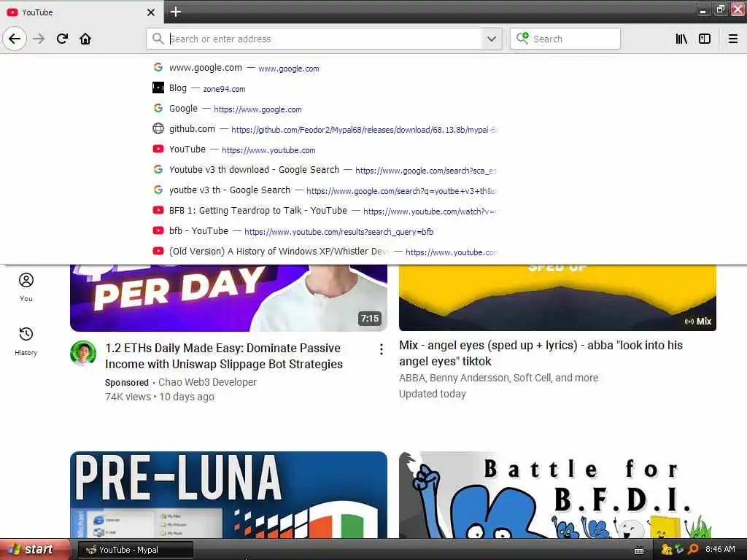Choose the YouTube https://www.youtube.com suggestion

324,149
